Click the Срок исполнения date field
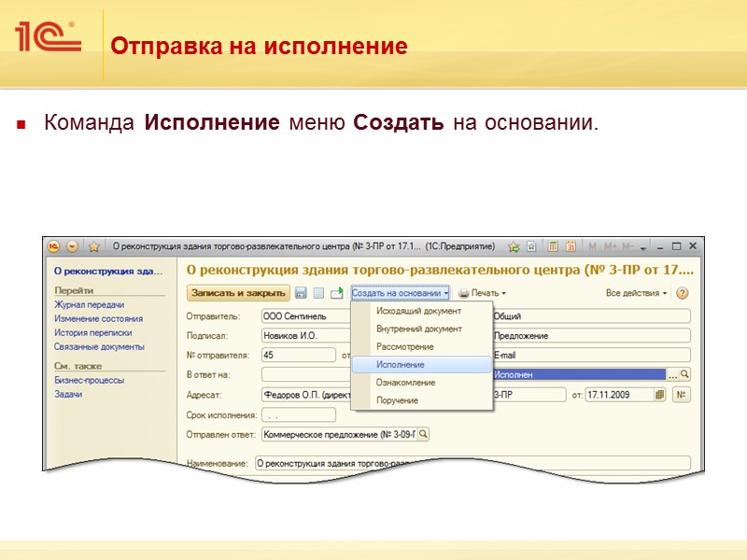Image resolution: width=747 pixels, height=560 pixels. [x=299, y=415]
